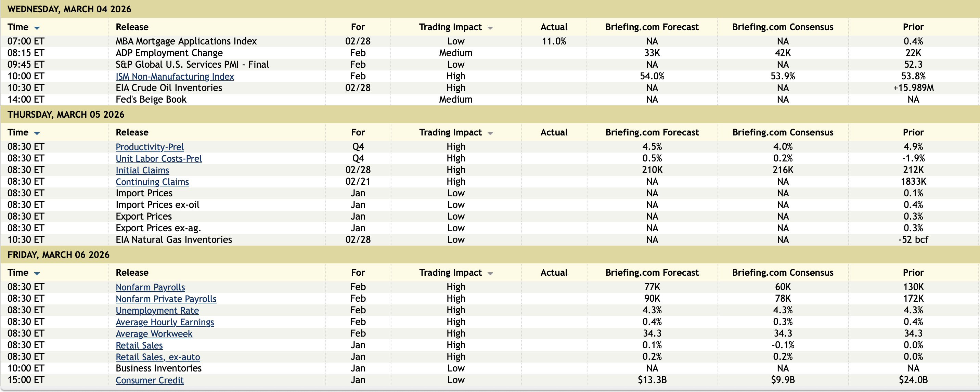This screenshot has width=980, height=392.
Task: Click the Wednesday Release column header
Action: coord(132,27)
